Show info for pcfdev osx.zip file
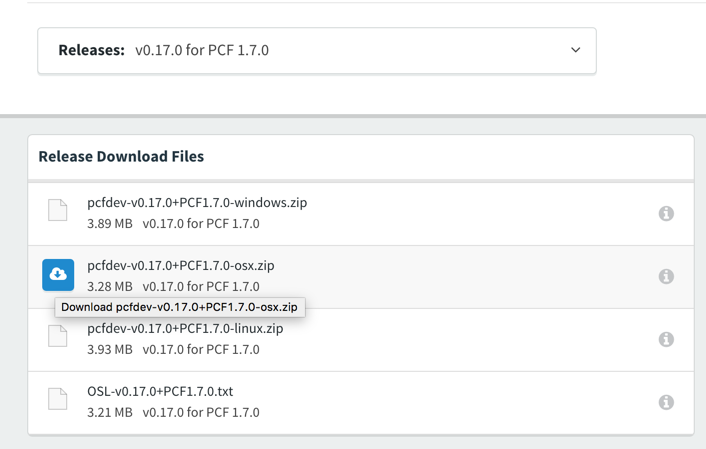The image size is (706, 449). click(666, 276)
